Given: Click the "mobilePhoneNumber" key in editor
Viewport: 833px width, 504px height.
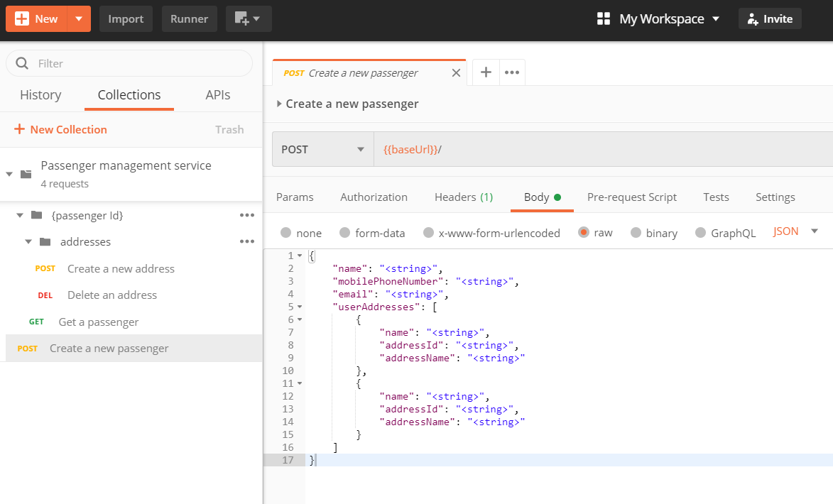Looking at the screenshot, I should (388, 282).
